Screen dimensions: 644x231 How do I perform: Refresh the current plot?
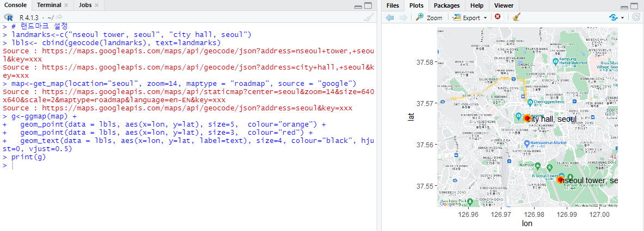tap(635, 17)
